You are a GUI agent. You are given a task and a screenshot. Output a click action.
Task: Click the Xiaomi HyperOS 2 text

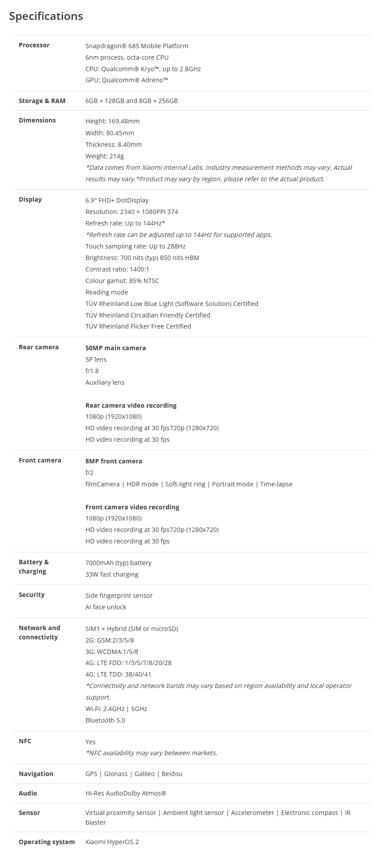tap(112, 842)
